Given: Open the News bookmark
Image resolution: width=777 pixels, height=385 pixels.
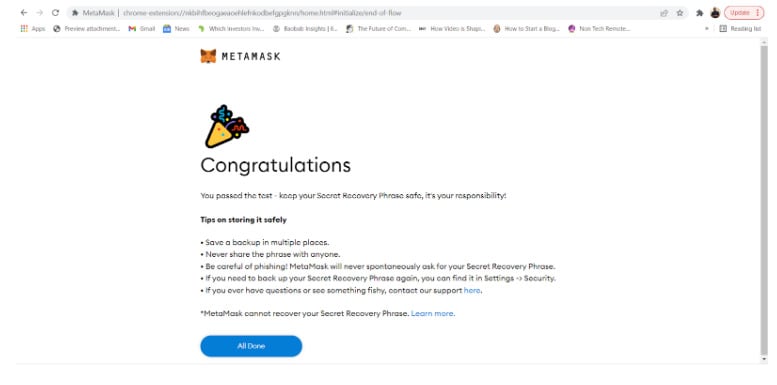Looking at the screenshot, I should (176, 29).
